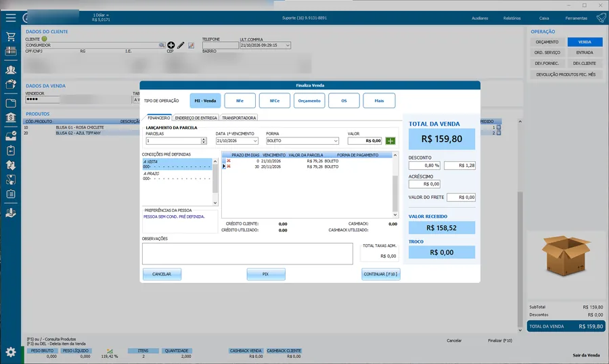Select OS operation type
Image resolution: width=609 pixels, height=364 pixels.
pos(344,101)
